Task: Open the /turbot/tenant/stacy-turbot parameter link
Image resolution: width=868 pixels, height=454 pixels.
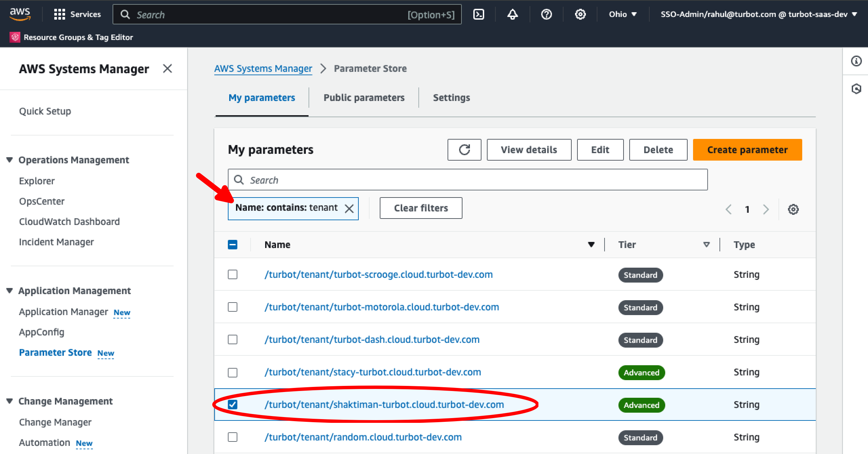Action: click(373, 372)
